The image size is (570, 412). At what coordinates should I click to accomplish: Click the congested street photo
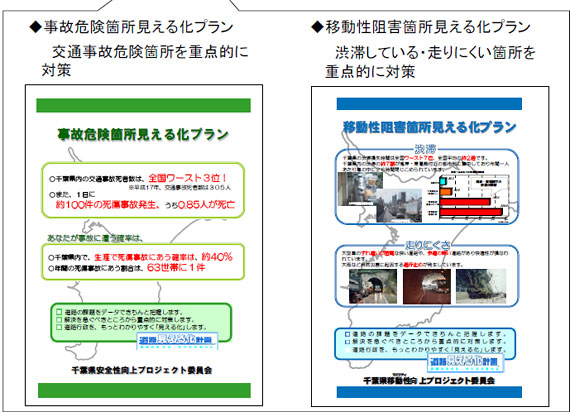pos(398,205)
